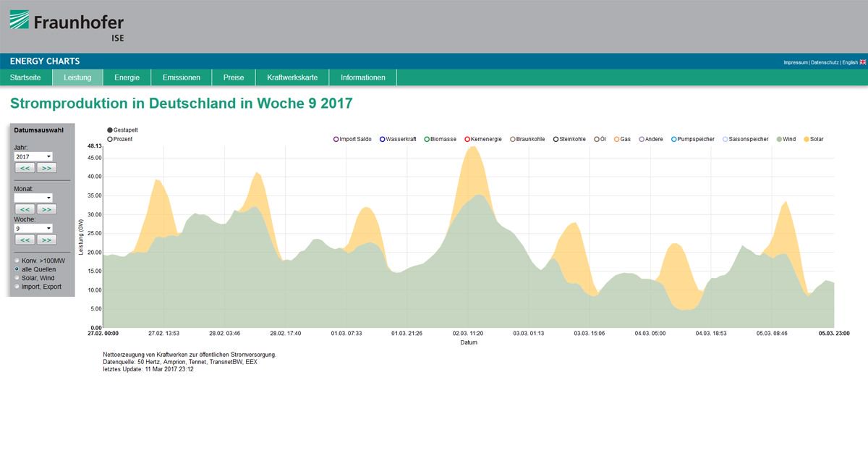Click the English UK flag icon
868x456 pixels.
pyautogui.click(x=863, y=62)
